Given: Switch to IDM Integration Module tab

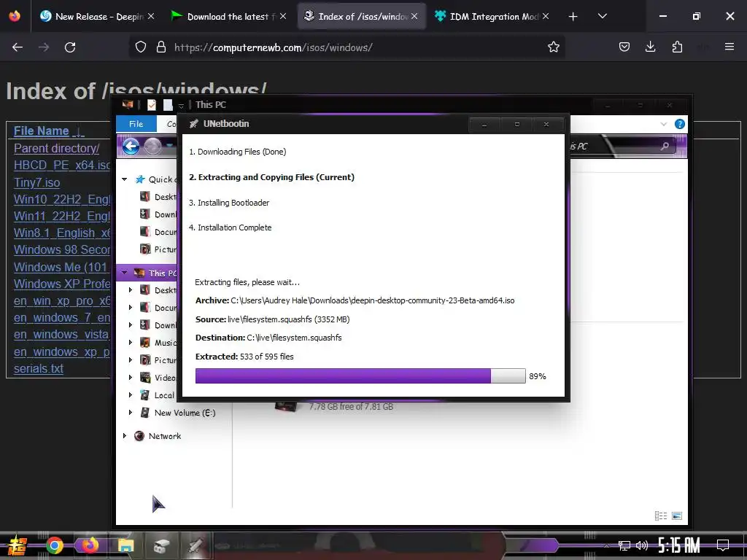Looking at the screenshot, I should (493, 16).
